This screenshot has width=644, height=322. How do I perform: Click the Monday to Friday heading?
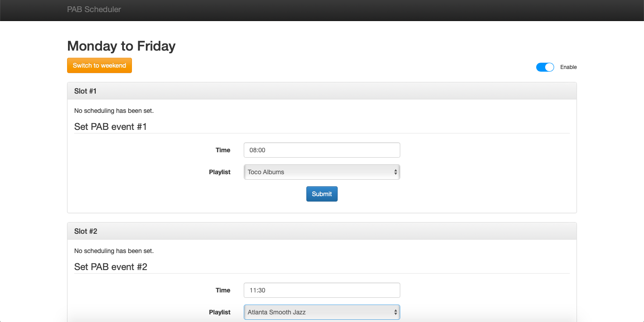pos(121,46)
